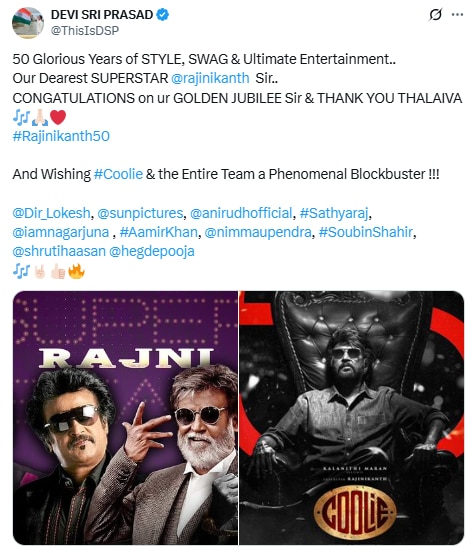Screen dimensions: 473x553
Task: Open the RAJNI poster image
Action: (125, 418)
